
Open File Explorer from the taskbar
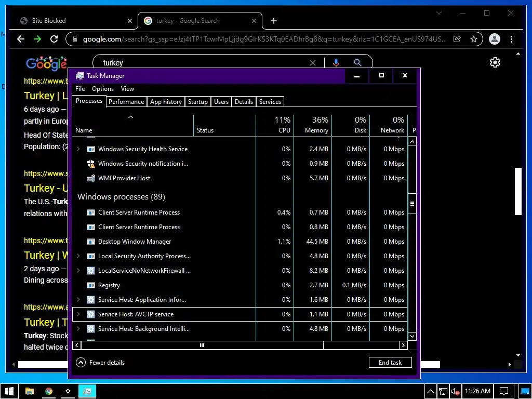click(x=30, y=391)
